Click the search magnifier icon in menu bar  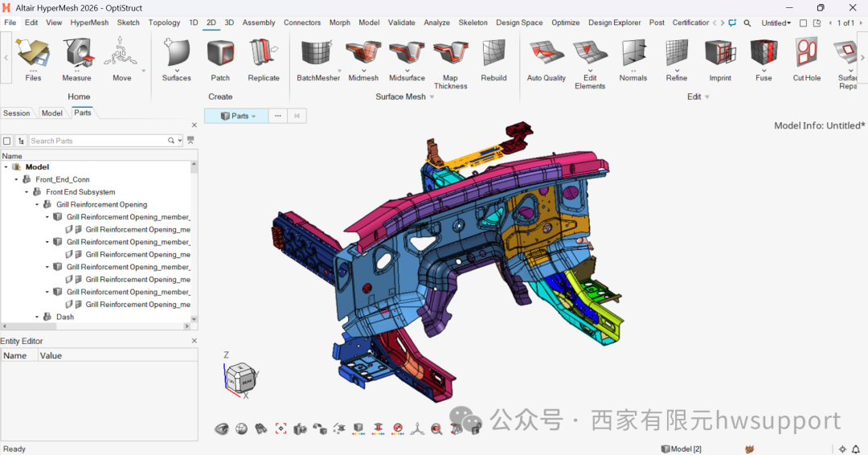[747, 23]
